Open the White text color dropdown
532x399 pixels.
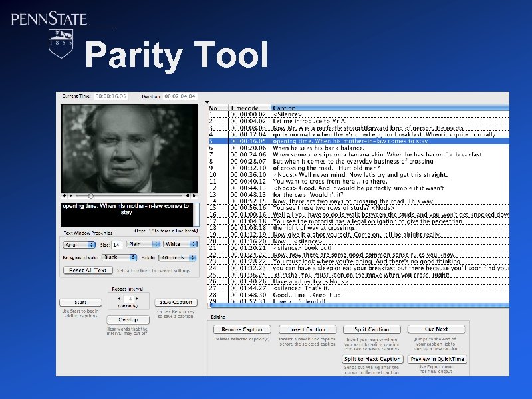pyautogui.click(x=180, y=244)
